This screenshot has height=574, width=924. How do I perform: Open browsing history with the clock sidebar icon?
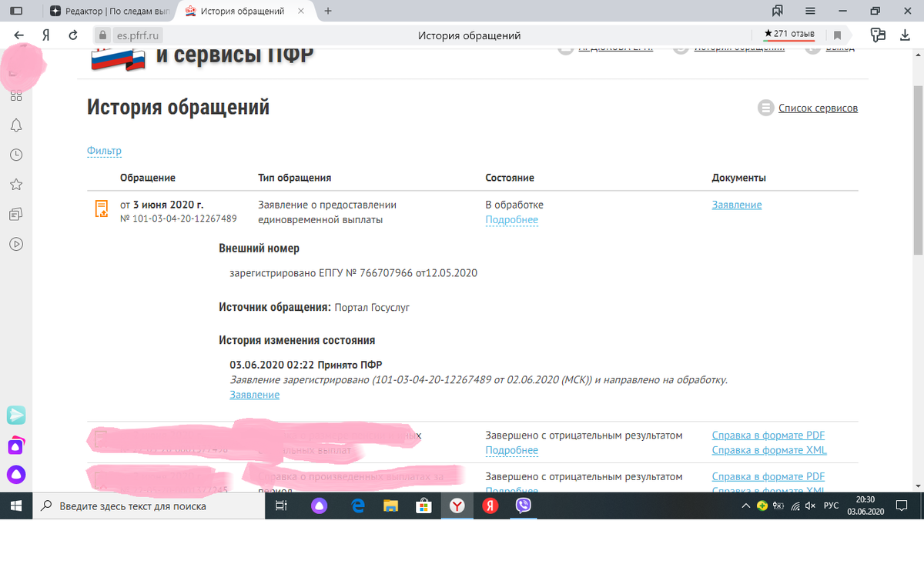17,154
